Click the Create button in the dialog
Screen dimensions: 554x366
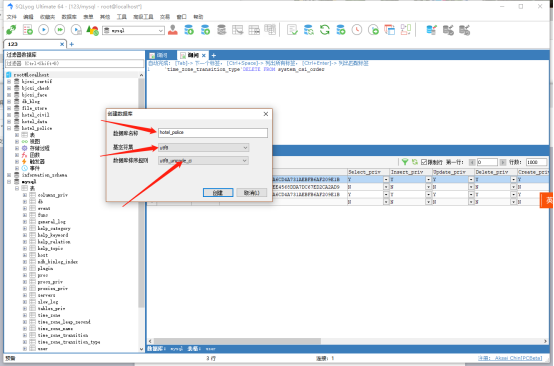[218, 193]
